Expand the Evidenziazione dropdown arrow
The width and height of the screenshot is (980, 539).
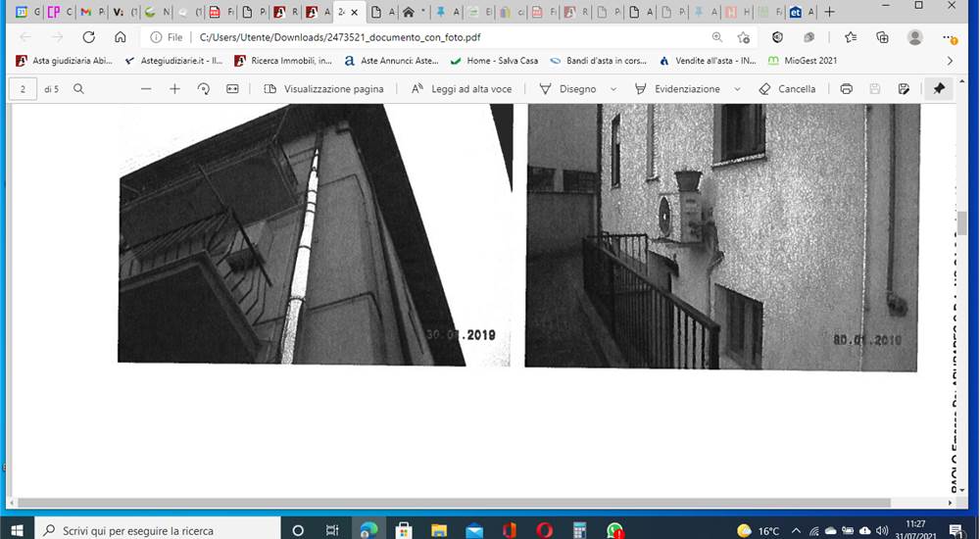point(737,89)
